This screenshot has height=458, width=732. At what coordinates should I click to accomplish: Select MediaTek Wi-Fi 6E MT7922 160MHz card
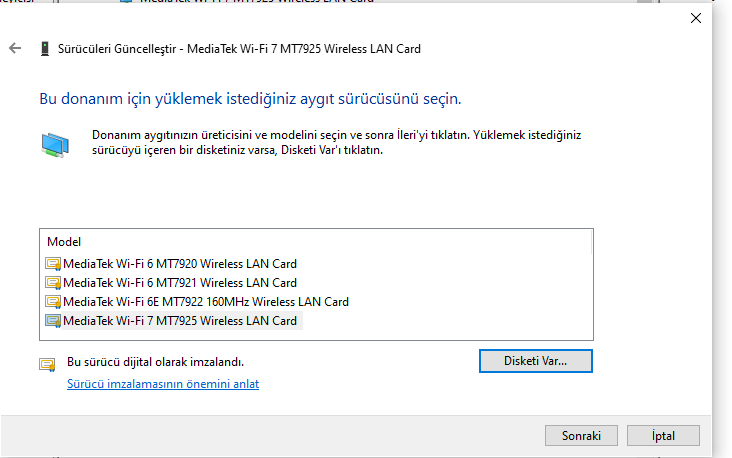tap(206, 302)
